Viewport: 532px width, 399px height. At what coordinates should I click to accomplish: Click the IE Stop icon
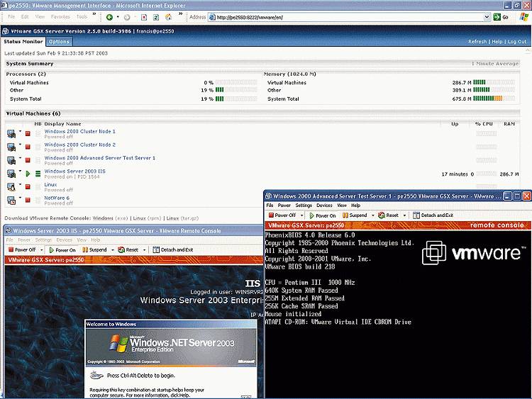click(x=144, y=17)
